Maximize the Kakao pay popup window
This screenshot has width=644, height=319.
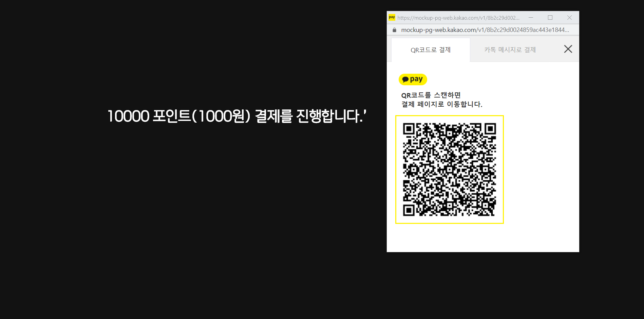tap(550, 17)
